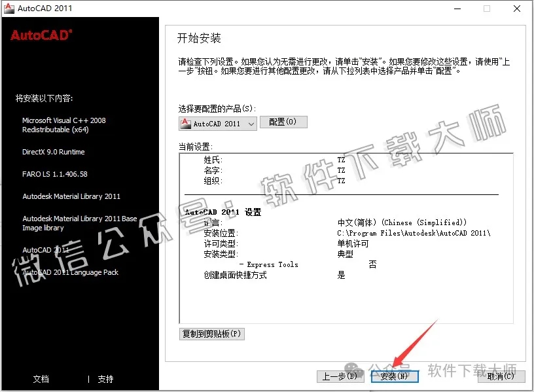Click the 配置(O) button

[283, 122]
